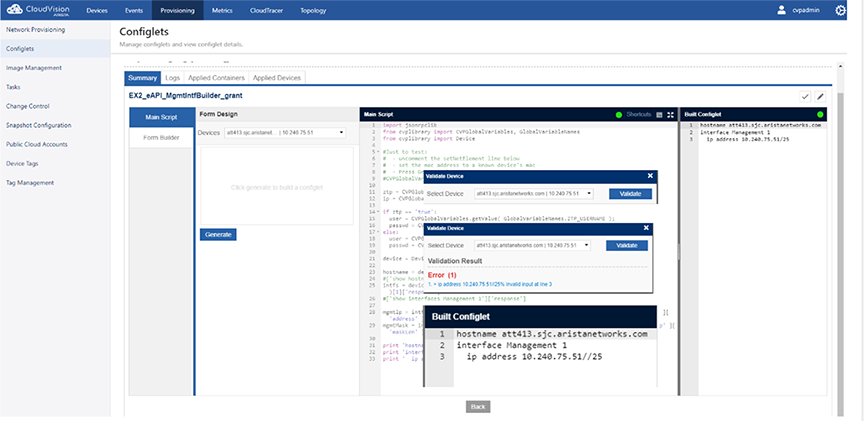Switch to the Logs tab
This screenshot has width=864, height=421.
pos(172,78)
